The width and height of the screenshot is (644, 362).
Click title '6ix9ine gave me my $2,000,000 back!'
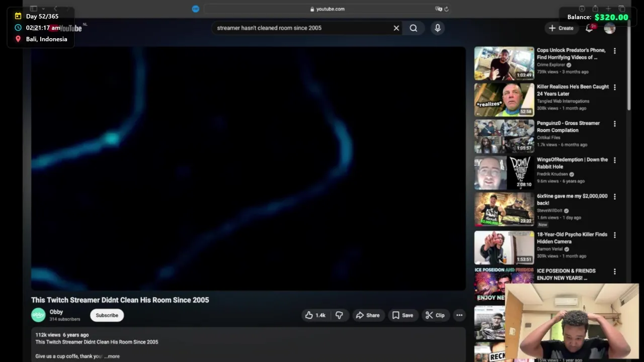coord(572,200)
